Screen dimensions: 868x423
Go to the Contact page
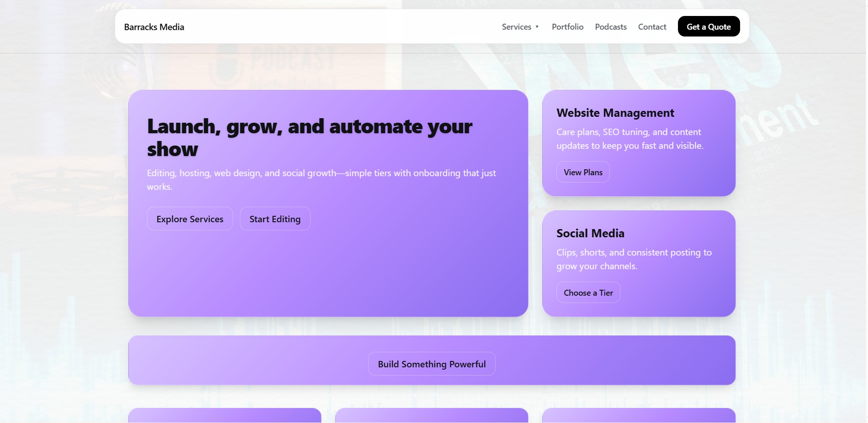652,26
